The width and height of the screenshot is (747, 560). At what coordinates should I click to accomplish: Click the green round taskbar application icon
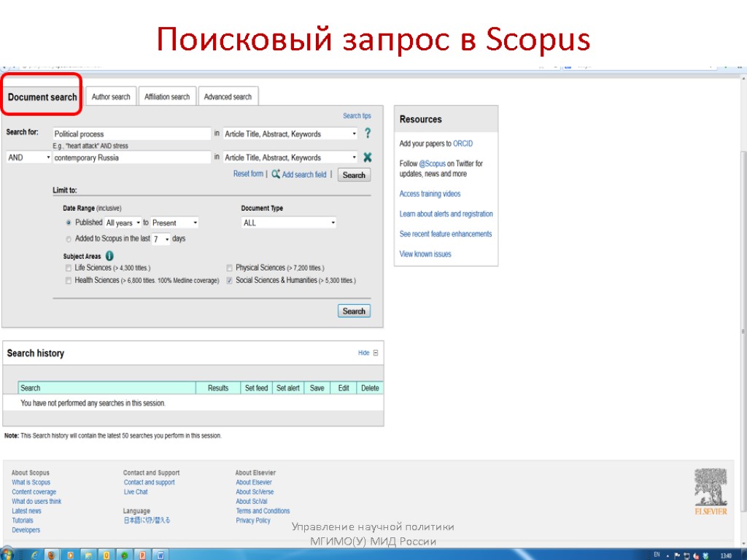124,555
